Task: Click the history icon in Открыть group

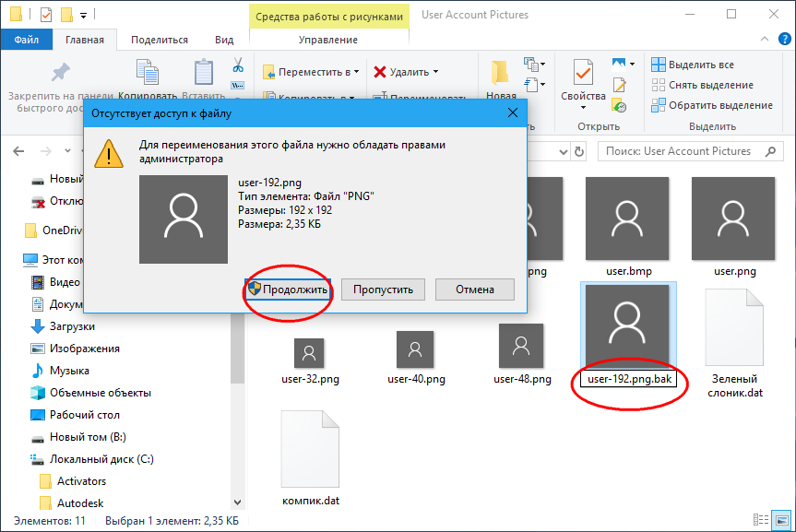Action: (x=619, y=105)
